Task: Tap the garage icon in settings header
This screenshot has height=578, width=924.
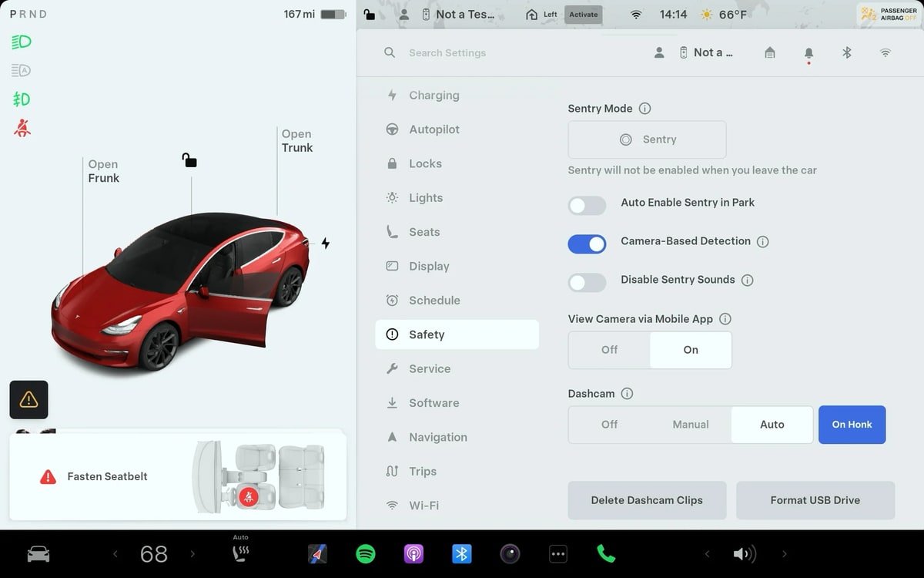Action: 770,52
